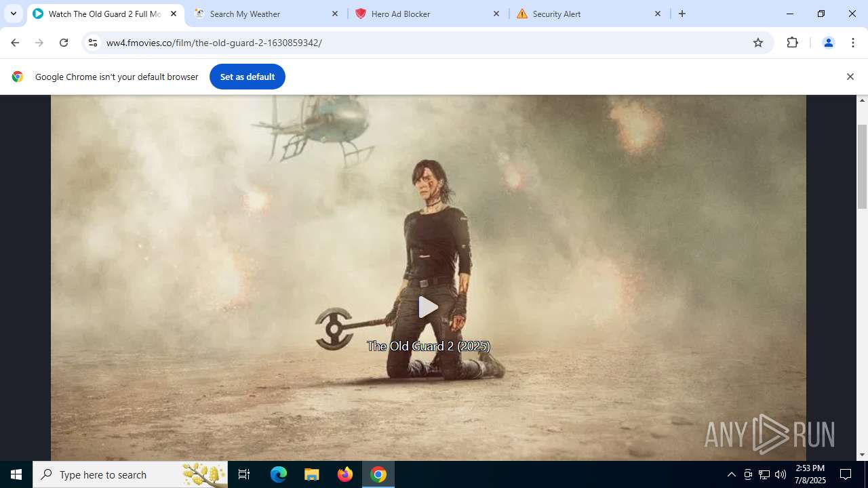Click The Old Guard 2 (2025) title text

pyautogui.click(x=428, y=346)
